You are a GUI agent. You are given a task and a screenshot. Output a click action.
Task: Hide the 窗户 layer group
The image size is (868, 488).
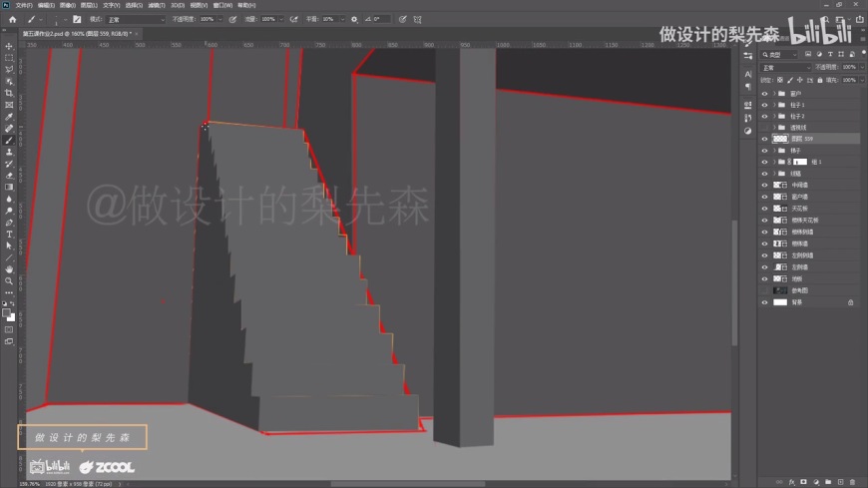click(x=764, y=94)
